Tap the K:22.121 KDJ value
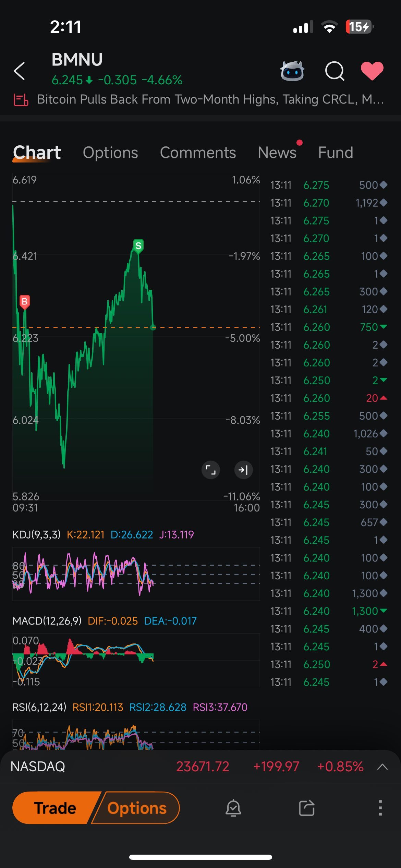Viewport: 401px width, 868px height. click(x=85, y=534)
